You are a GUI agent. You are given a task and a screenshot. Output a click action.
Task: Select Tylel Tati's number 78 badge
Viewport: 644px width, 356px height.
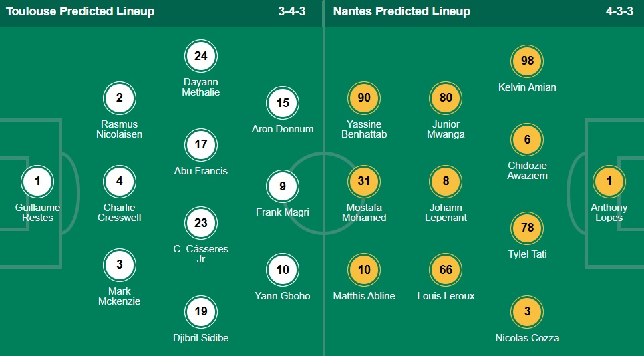click(x=527, y=228)
